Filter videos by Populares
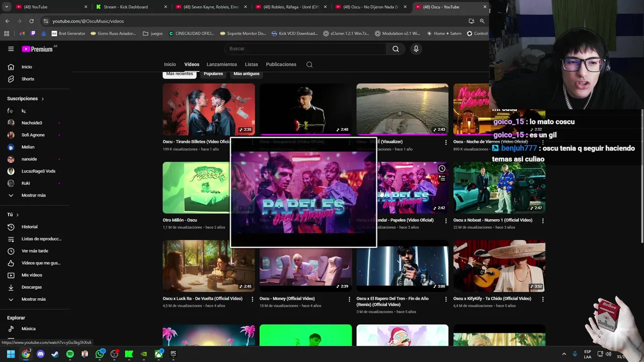644x362 pixels. 213,74
